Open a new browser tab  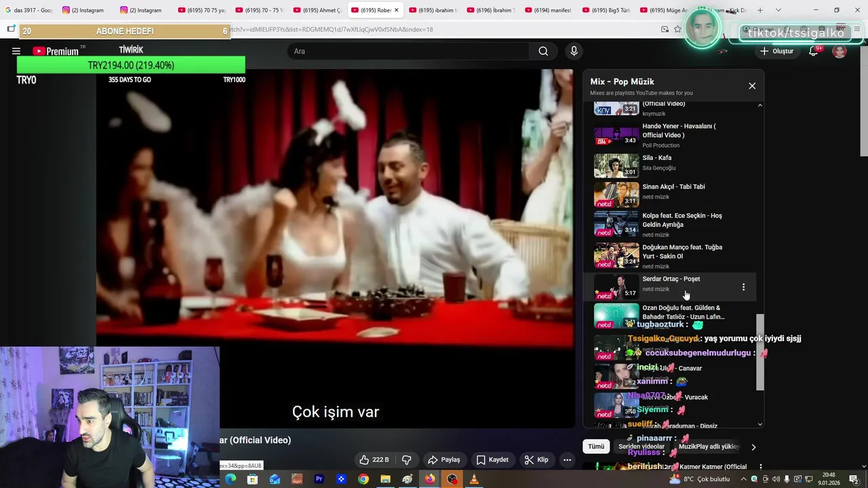759,10
